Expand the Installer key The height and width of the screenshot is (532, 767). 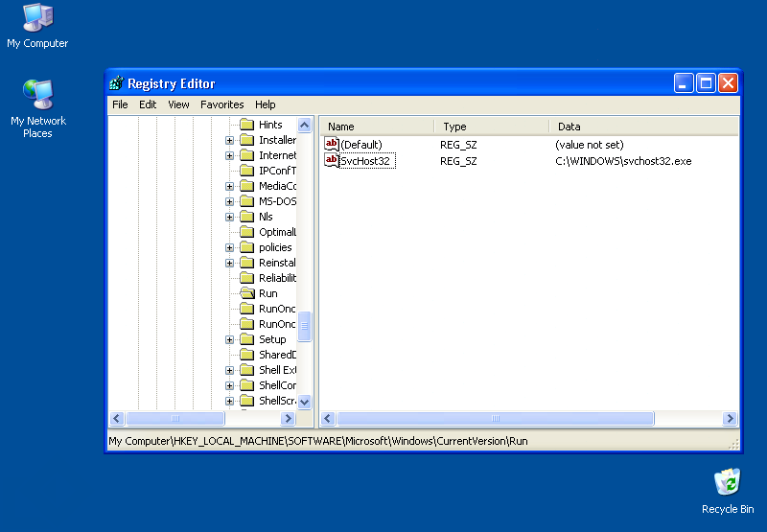229,140
